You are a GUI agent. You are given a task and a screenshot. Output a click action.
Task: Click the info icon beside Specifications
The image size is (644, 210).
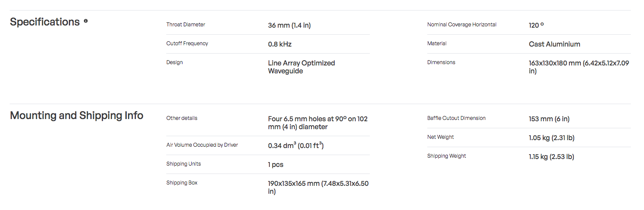(x=86, y=21)
